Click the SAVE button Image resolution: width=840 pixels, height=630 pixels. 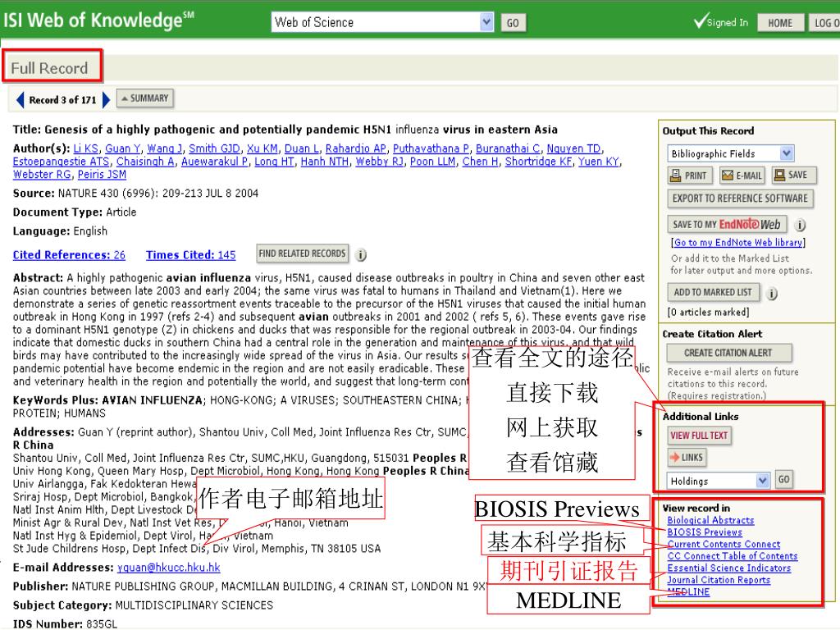point(793,176)
